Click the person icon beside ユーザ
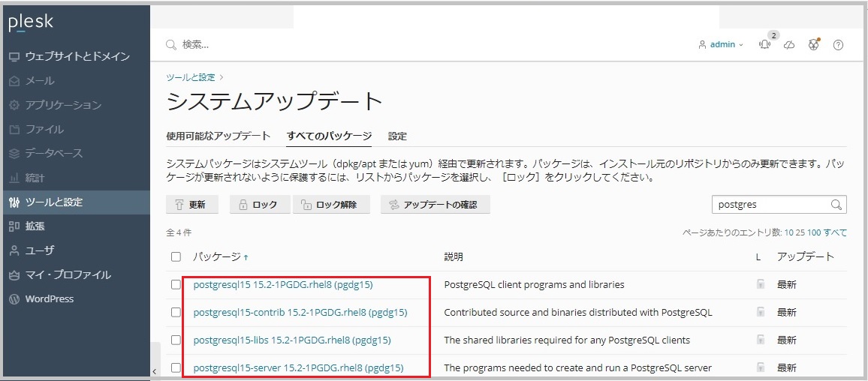 tap(14, 250)
